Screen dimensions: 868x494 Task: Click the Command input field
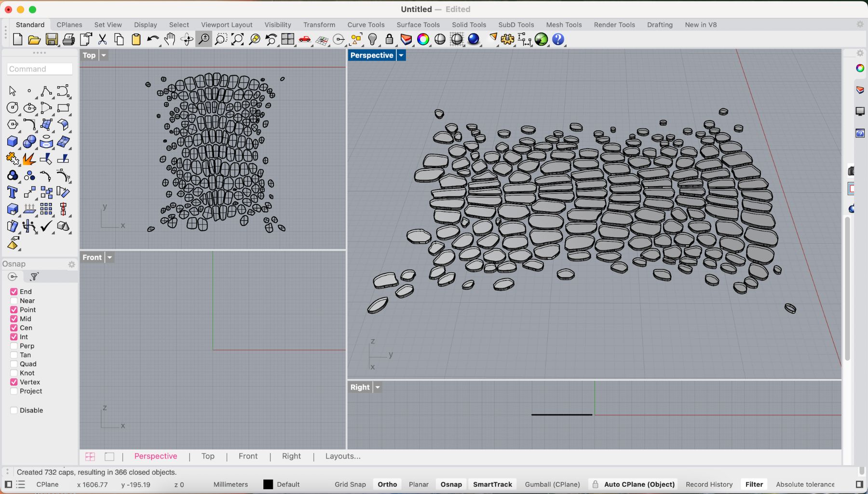coord(40,69)
